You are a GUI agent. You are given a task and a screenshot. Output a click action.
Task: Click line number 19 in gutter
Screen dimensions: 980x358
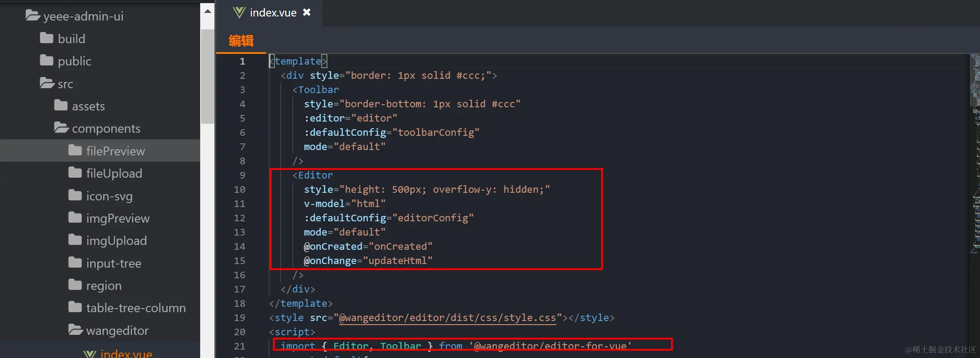pyautogui.click(x=239, y=318)
